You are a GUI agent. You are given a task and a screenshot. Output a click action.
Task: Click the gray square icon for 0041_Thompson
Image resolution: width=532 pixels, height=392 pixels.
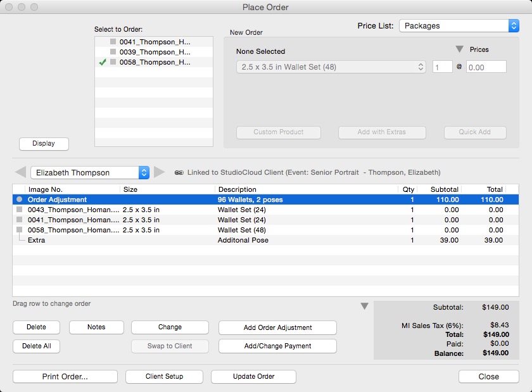(113, 42)
